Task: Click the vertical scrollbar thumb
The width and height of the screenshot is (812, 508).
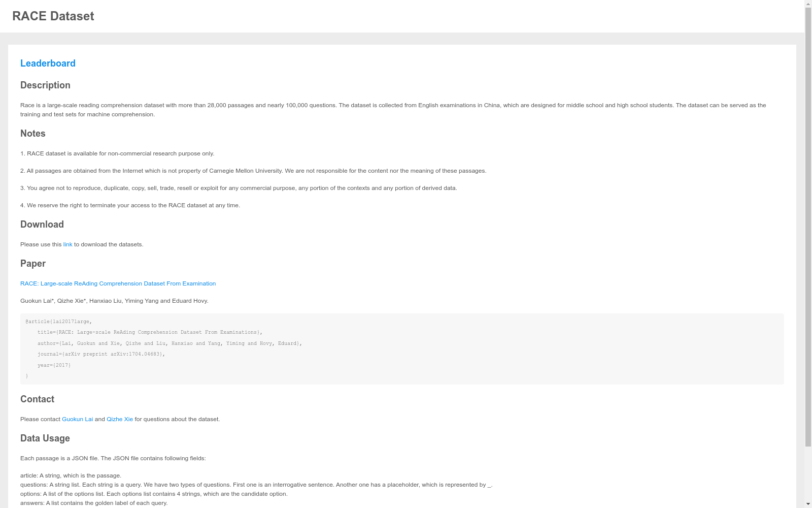Action: click(808, 228)
